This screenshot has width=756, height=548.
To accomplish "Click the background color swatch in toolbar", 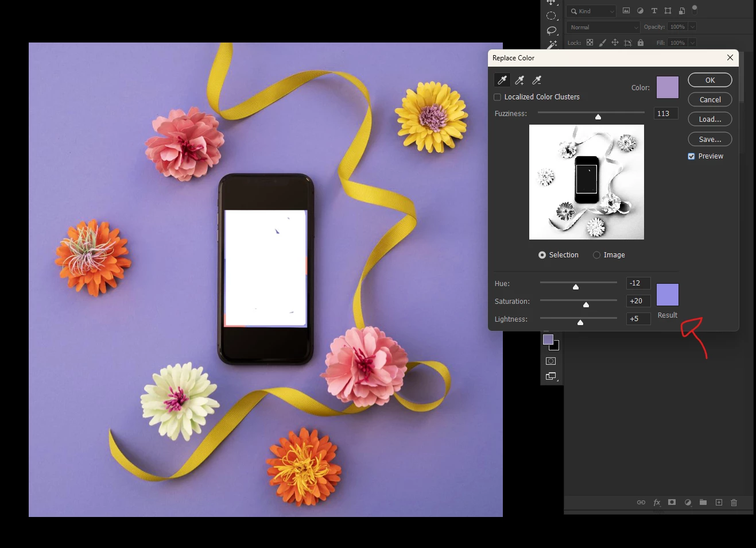I will tap(555, 346).
